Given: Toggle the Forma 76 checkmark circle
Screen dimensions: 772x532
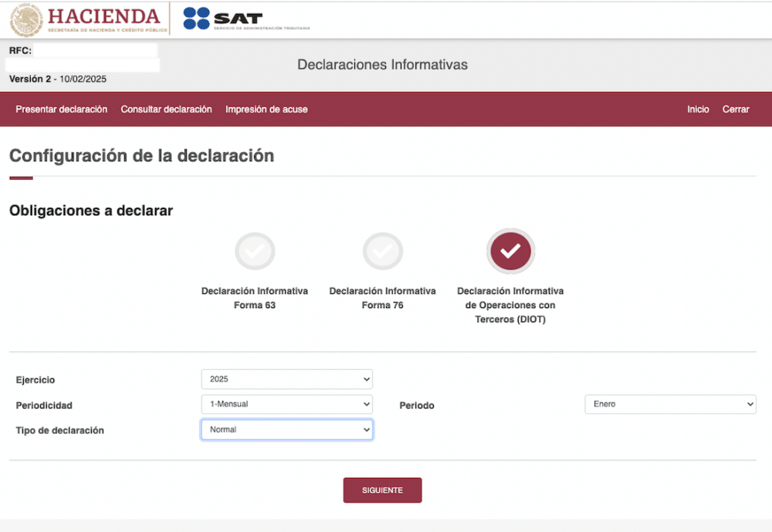Looking at the screenshot, I should 383,251.
